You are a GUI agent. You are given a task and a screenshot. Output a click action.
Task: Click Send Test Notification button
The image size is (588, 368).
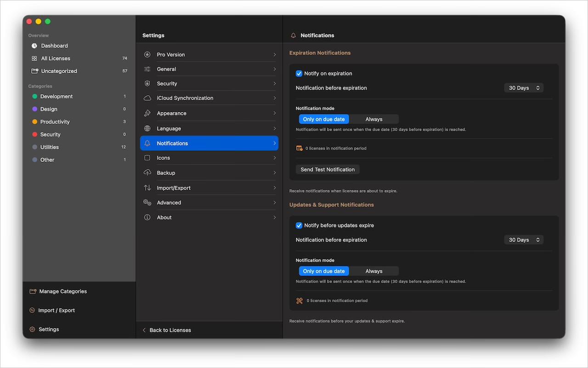pyautogui.click(x=328, y=169)
